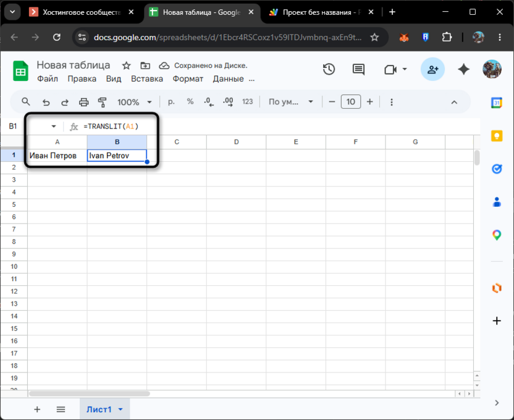Increase font size plus button
Image resolution: width=514 pixels, height=420 pixels.
tap(370, 102)
